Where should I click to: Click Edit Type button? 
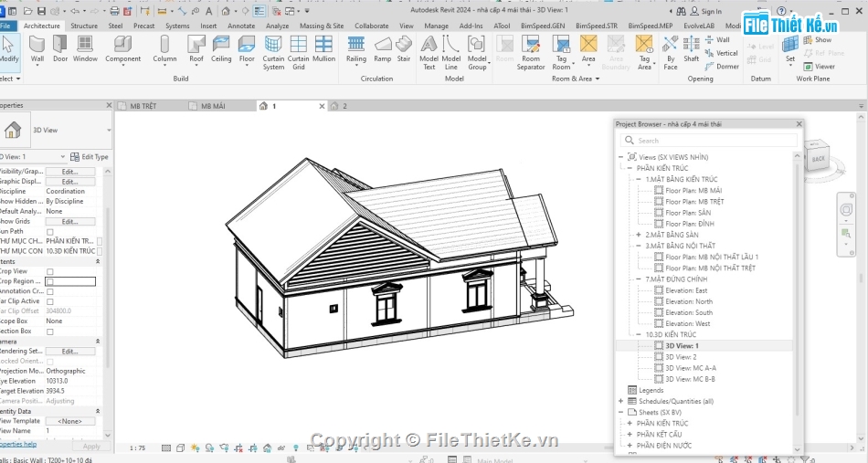[90, 156]
